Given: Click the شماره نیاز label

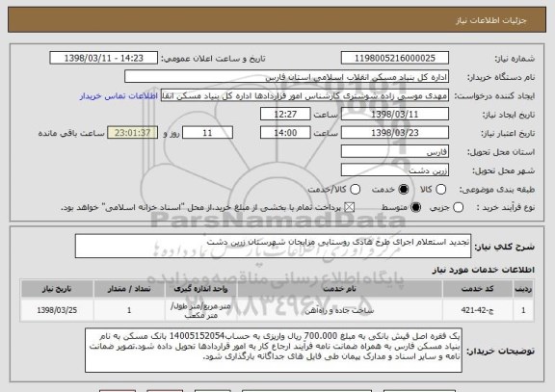Looking at the screenshot, I should tap(515, 59).
